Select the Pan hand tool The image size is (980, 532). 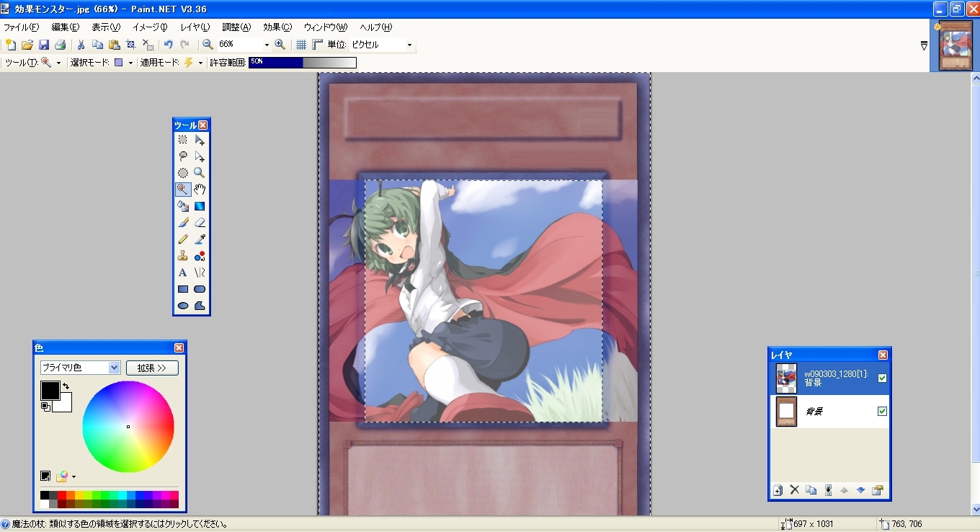click(200, 190)
